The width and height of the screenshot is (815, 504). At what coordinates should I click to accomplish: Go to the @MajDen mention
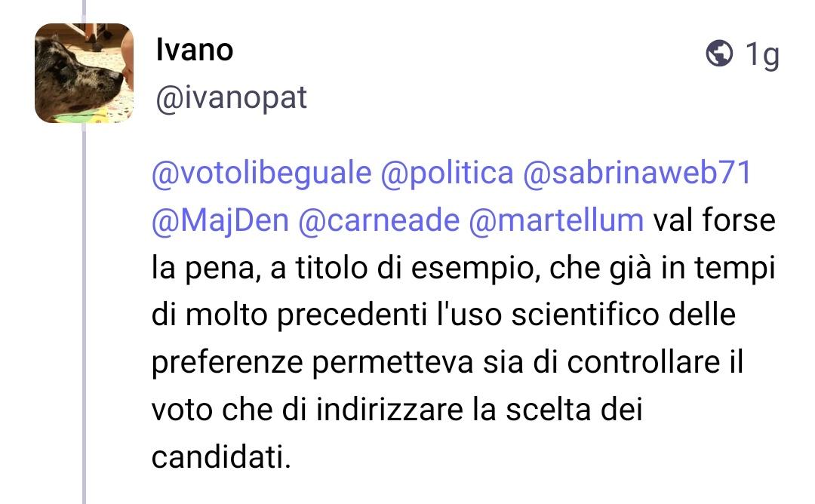click(x=220, y=220)
